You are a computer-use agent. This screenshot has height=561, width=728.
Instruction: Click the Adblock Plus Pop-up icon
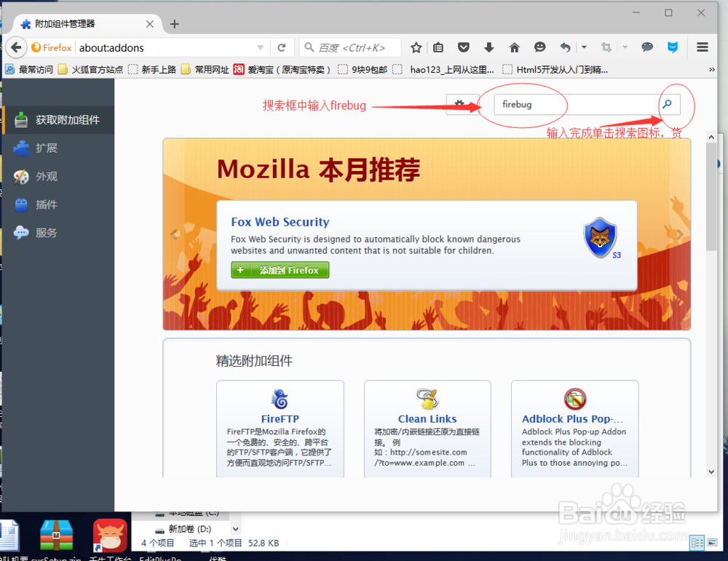pos(575,399)
